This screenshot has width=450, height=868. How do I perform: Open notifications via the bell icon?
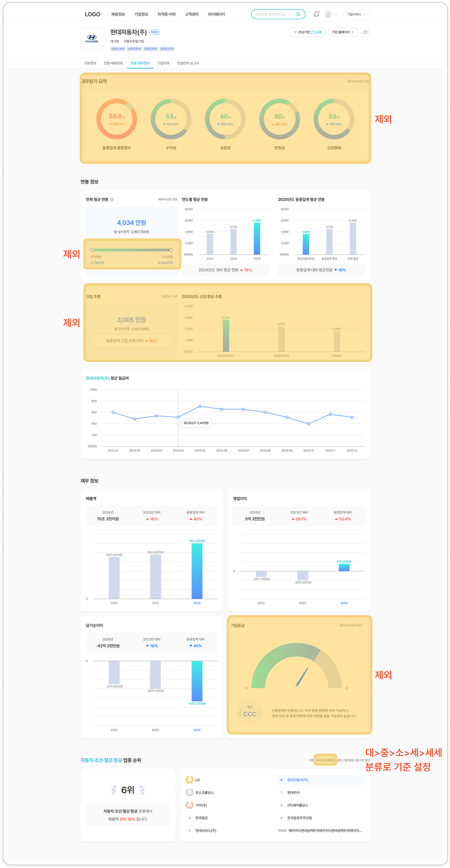pos(316,14)
